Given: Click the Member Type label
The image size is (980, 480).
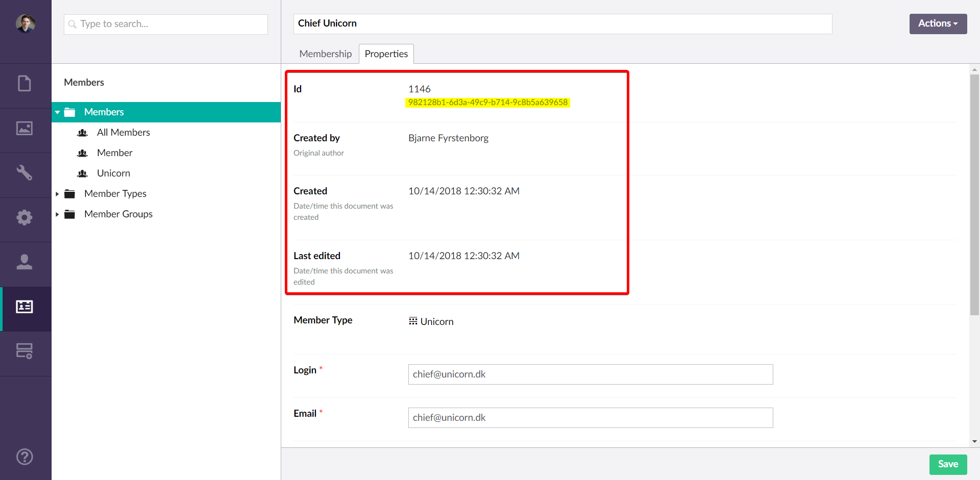Looking at the screenshot, I should [323, 320].
